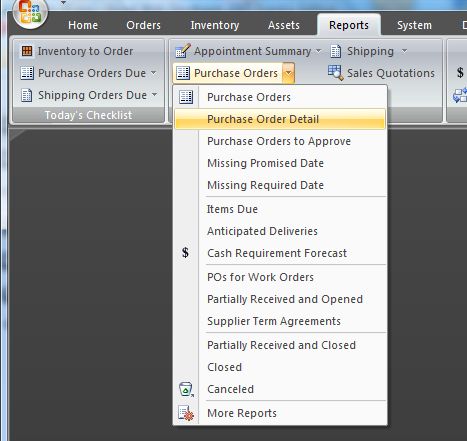Click the dollar icon beside Cash Requirement Forecast
The height and width of the screenshot is (441, 467).
(x=185, y=253)
